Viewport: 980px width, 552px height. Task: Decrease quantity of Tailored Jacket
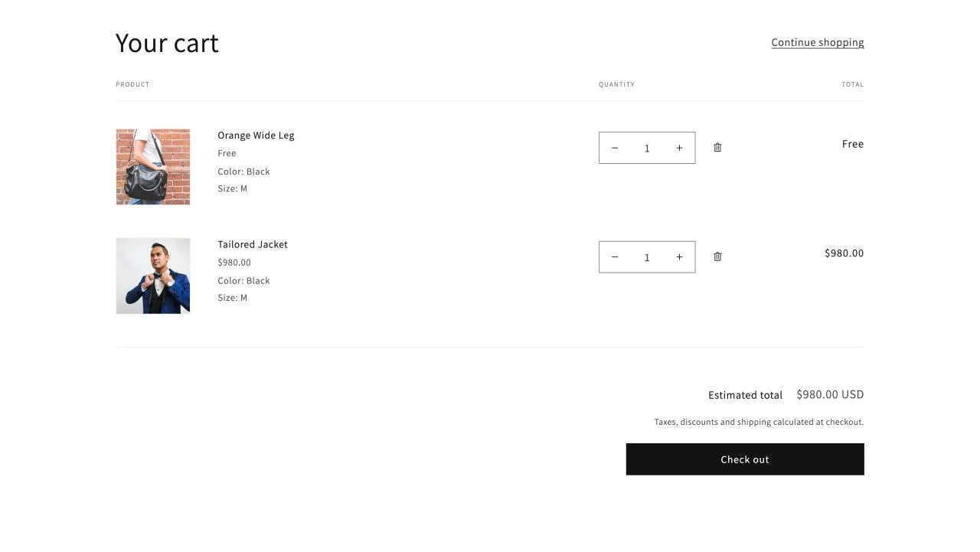coord(615,257)
